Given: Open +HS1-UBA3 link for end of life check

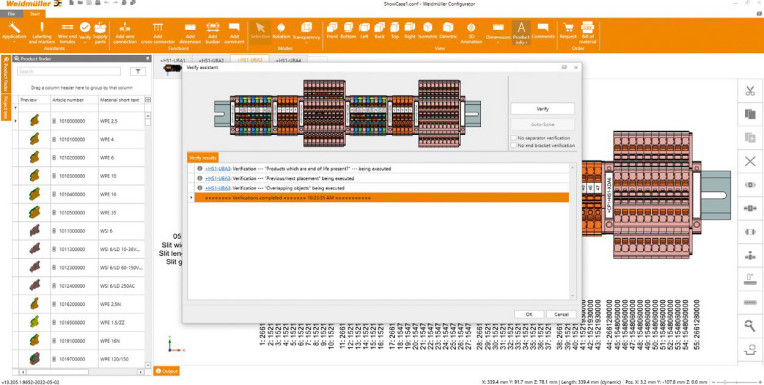Looking at the screenshot, I should pyautogui.click(x=218, y=169).
